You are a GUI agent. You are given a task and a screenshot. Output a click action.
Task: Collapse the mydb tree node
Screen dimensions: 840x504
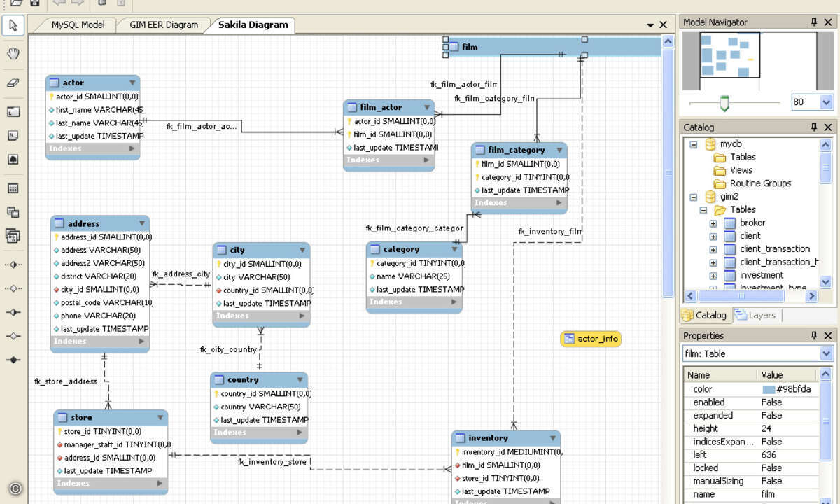pos(694,144)
